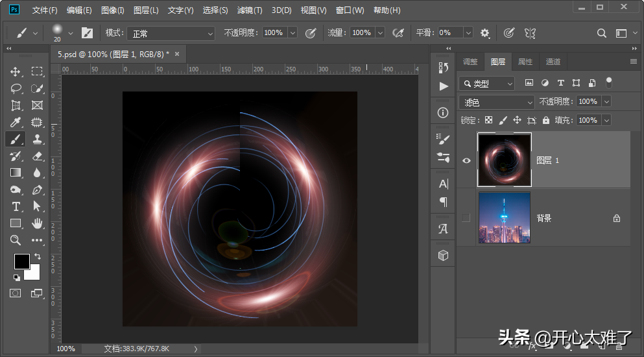Select the Brush tool in toolbox
The height and width of the screenshot is (357, 644).
(x=15, y=140)
